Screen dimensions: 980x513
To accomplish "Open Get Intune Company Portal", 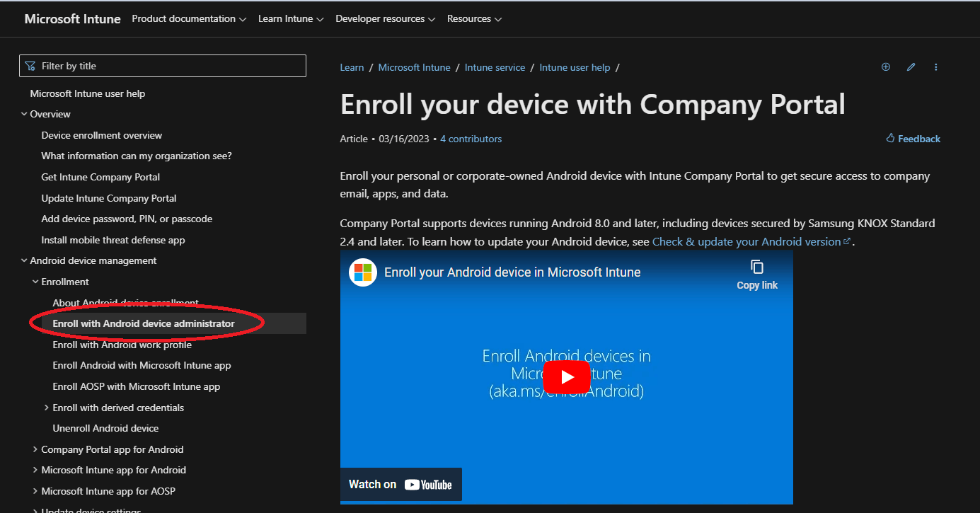I will coord(100,177).
